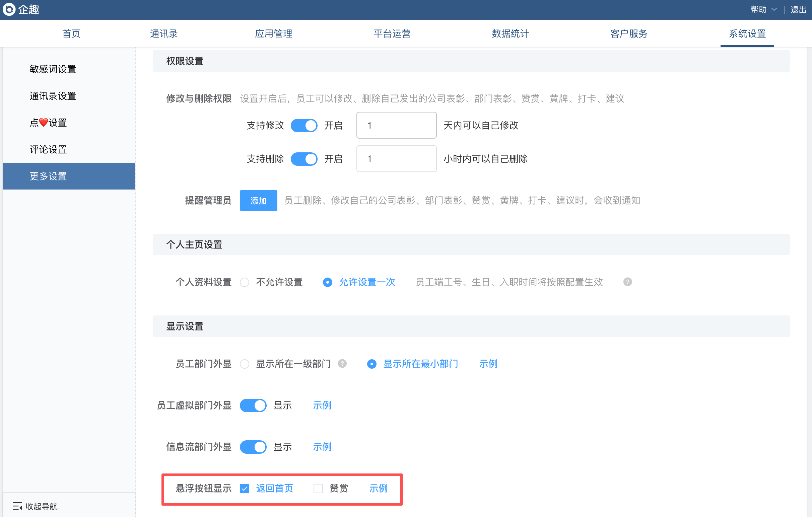Open the 点❤设置 sidebar item
This screenshot has height=517, width=812.
[x=48, y=123]
